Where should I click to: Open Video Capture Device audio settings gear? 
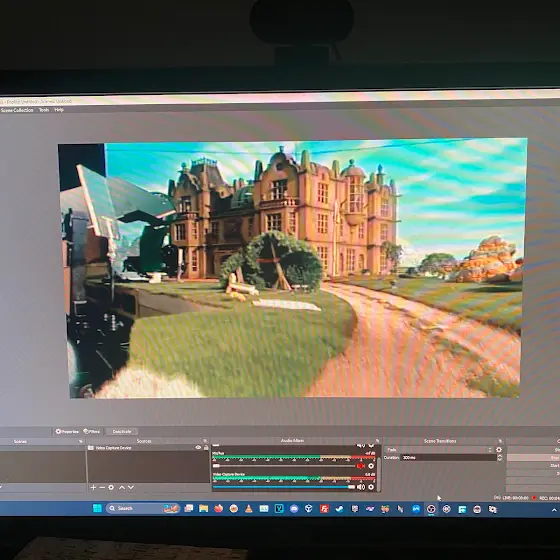point(371,487)
